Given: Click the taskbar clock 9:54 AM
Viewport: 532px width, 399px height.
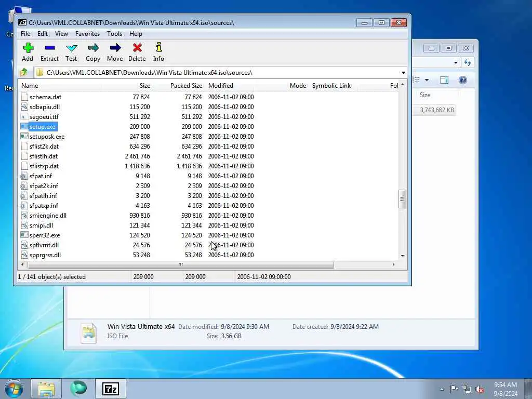Looking at the screenshot, I should click(505, 385).
